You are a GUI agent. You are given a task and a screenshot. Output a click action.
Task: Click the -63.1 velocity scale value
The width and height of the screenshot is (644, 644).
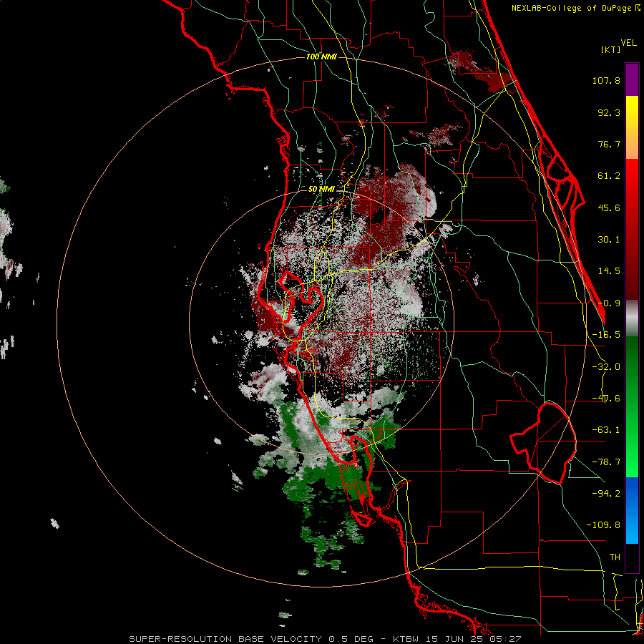click(606, 430)
